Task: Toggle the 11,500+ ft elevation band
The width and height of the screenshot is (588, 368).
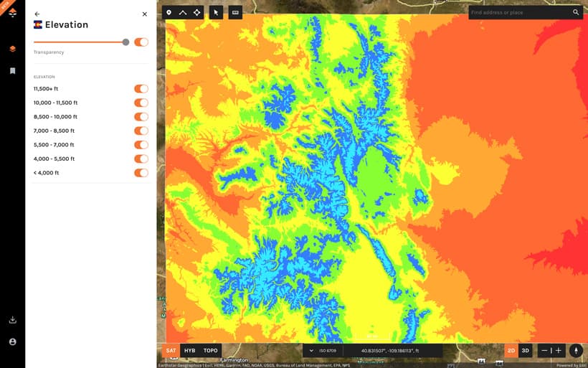Action: (x=141, y=88)
